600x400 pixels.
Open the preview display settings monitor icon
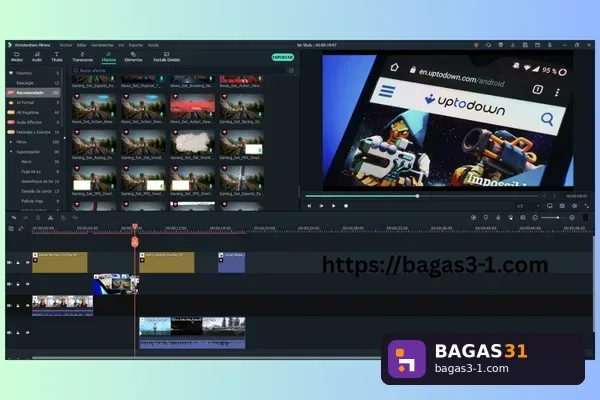pyautogui.click(x=550, y=206)
